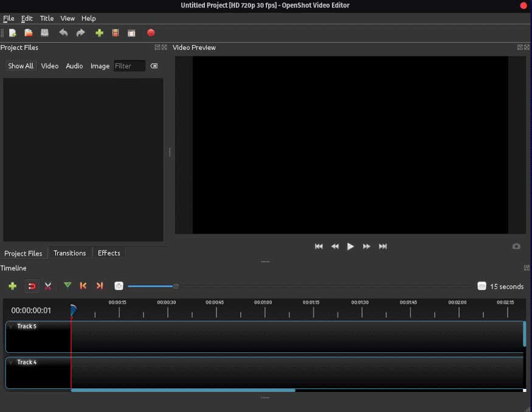Show only Video files
This screenshot has height=412, width=532.
point(49,66)
